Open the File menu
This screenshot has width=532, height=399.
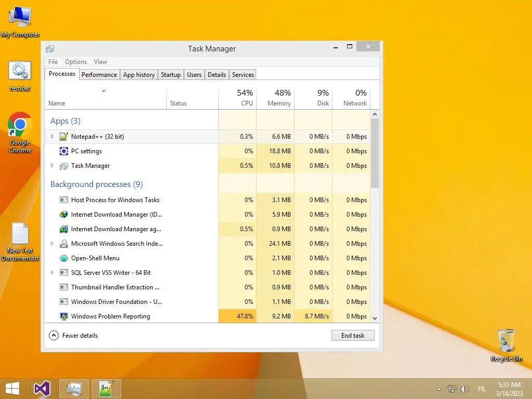(x=53, y=62)
